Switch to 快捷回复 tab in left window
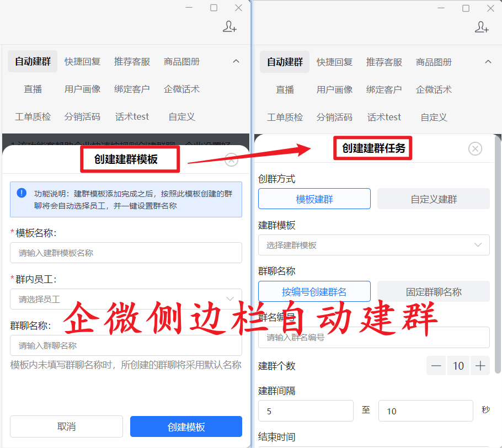The image size is (502, 448). [82, 62]
